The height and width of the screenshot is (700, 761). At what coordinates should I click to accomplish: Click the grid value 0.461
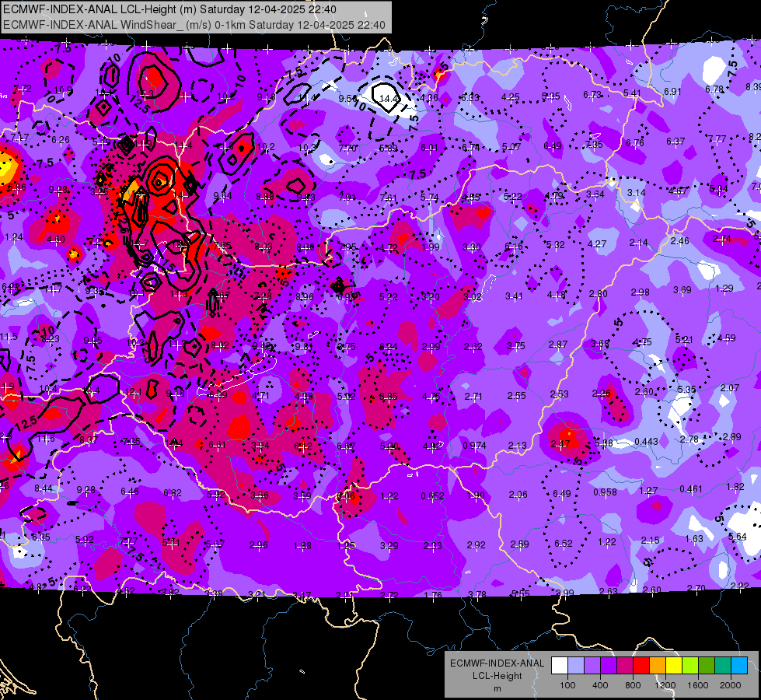point(691,488)
